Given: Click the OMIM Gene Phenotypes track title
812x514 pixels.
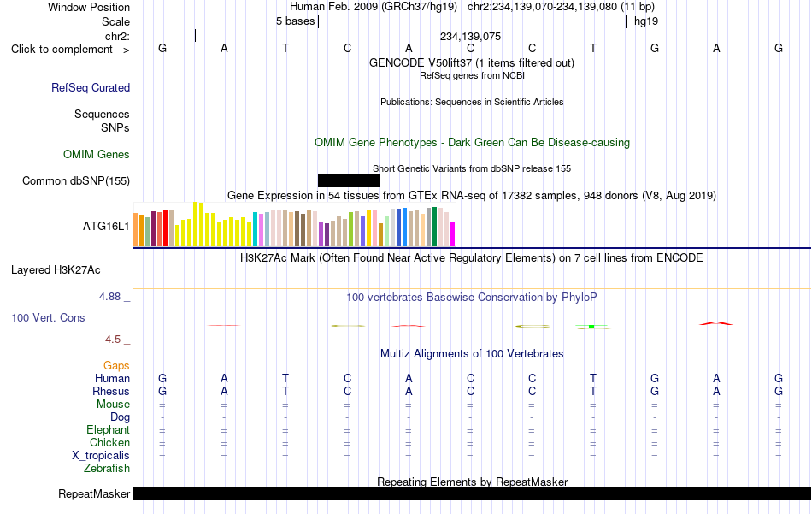Looking at the screenshot, I should point(472,143).
